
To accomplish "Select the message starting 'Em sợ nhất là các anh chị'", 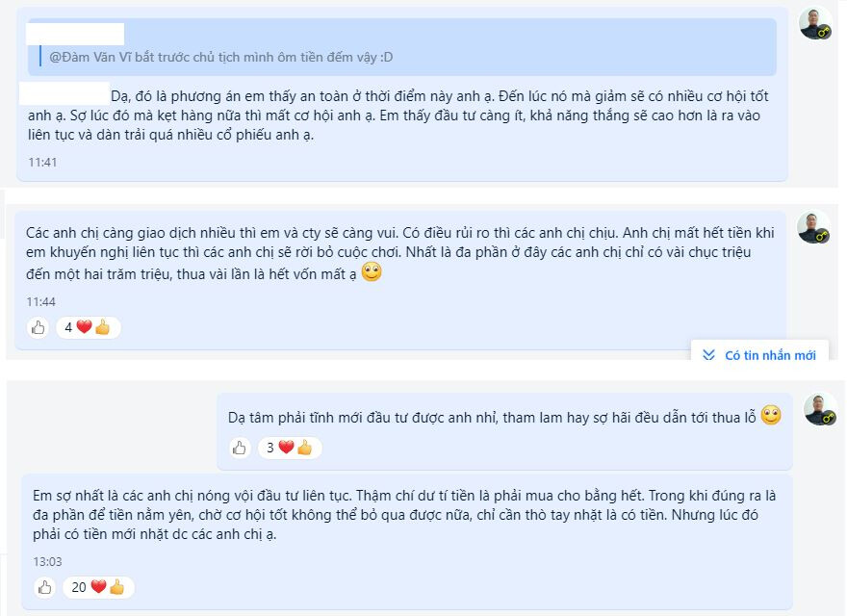I will (404, 514).
